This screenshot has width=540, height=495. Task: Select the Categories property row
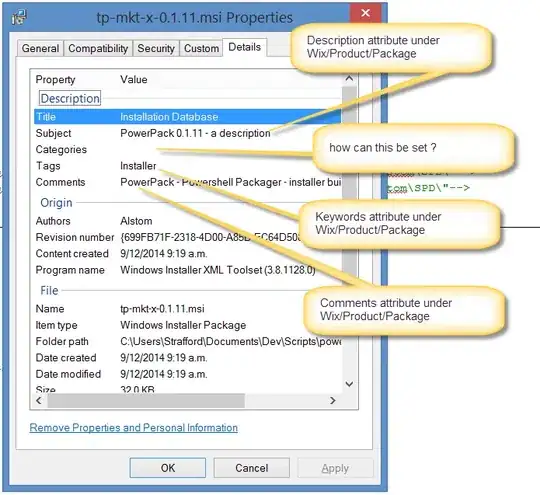point(188,149)
